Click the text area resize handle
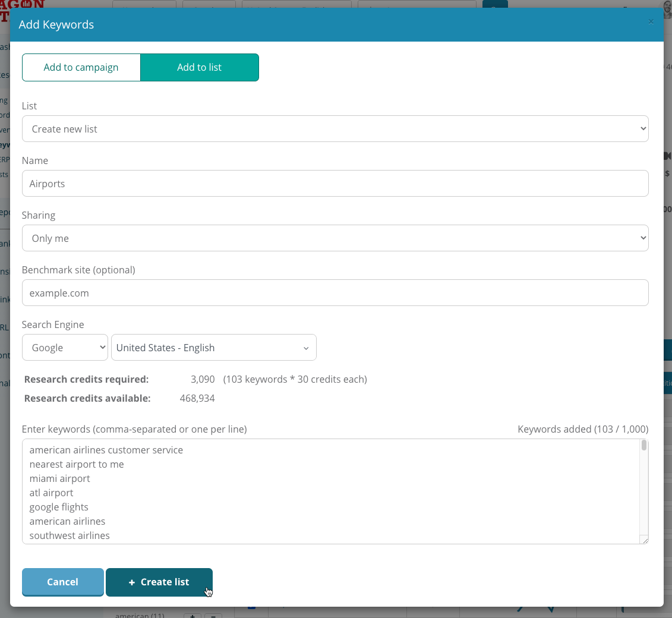The image size is (672, 618). click(x=644, y=540)
